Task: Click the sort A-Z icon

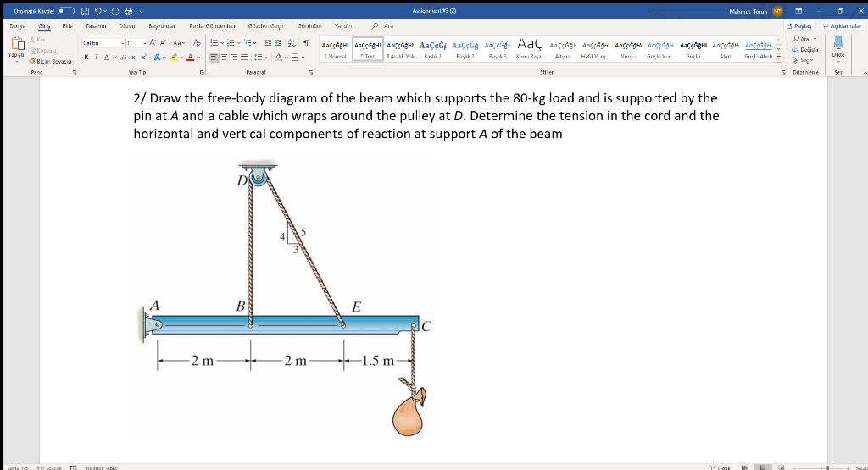Action: point(292,43)
